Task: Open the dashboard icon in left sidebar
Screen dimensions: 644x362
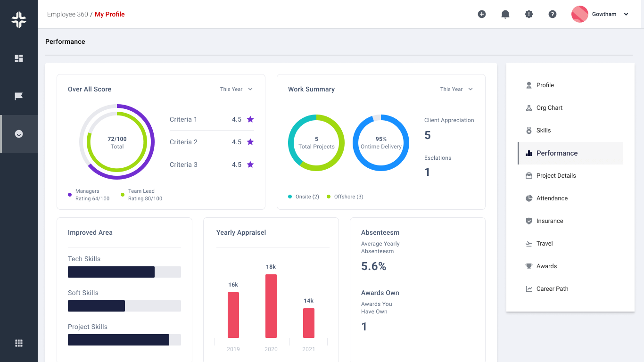Action: coord(19,58)
